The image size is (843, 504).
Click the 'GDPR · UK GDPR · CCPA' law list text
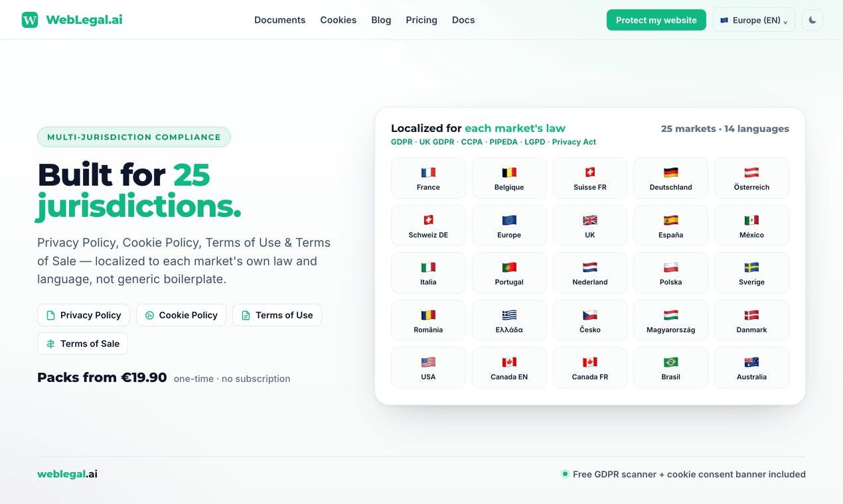pos(493,142)
